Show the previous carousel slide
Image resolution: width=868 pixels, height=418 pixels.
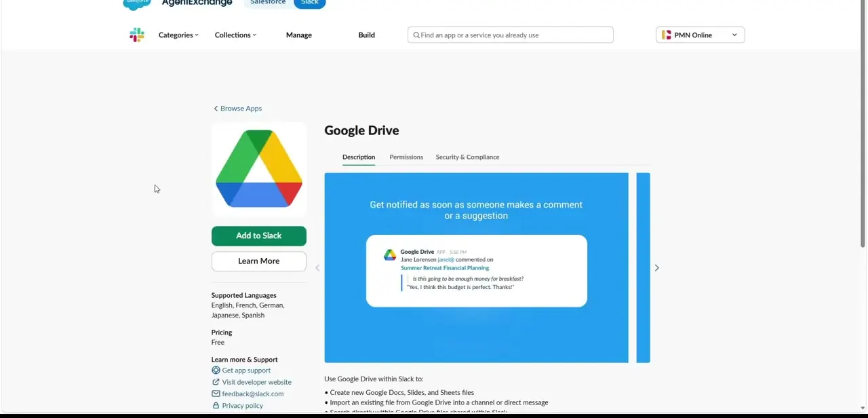pos(317,268)
